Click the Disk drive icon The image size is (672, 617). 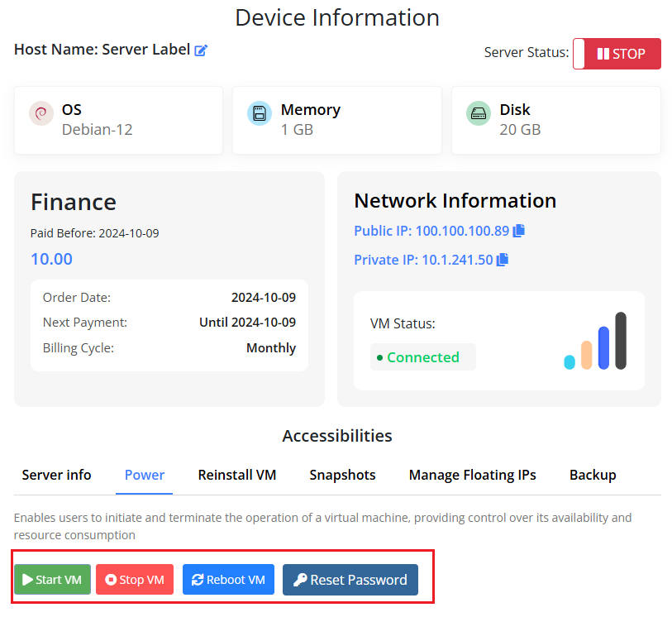(x=479, y=114)
